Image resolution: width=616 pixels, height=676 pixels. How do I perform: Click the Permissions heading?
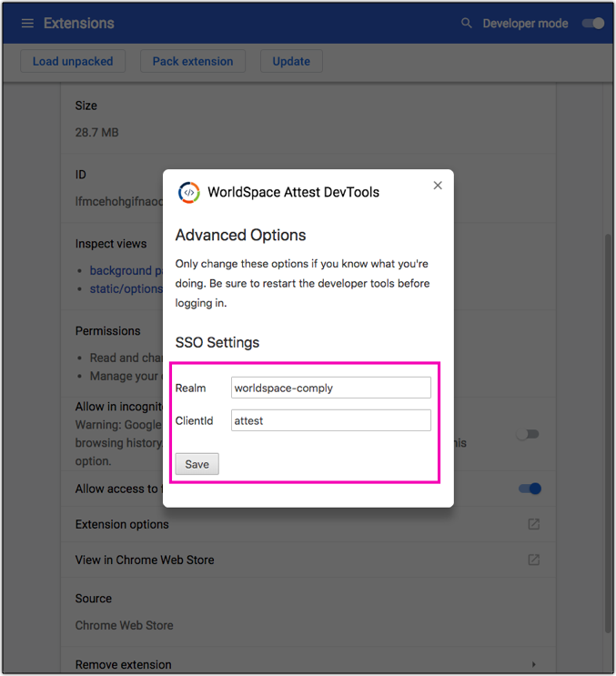pos(107,330)
